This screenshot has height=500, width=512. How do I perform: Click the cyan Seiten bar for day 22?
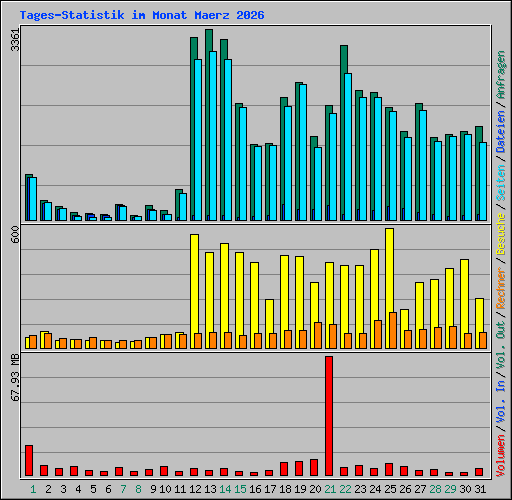pyautogui.click(x=348, y=147)
